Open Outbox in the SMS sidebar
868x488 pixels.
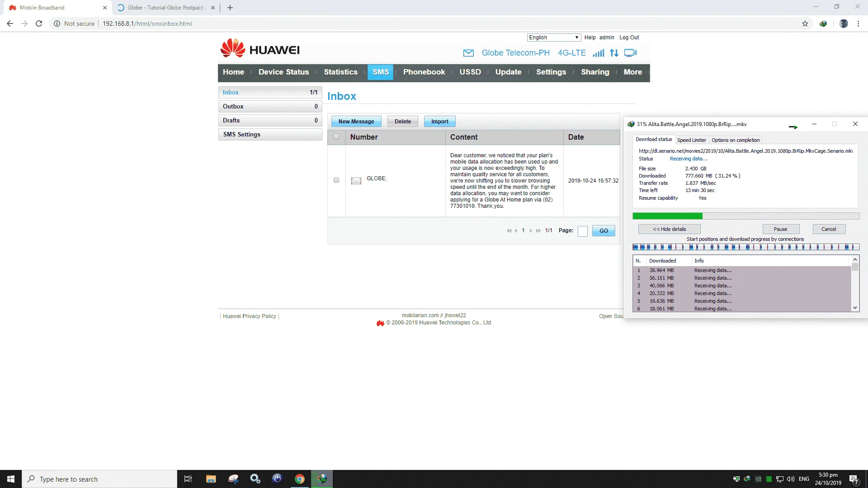270,107
